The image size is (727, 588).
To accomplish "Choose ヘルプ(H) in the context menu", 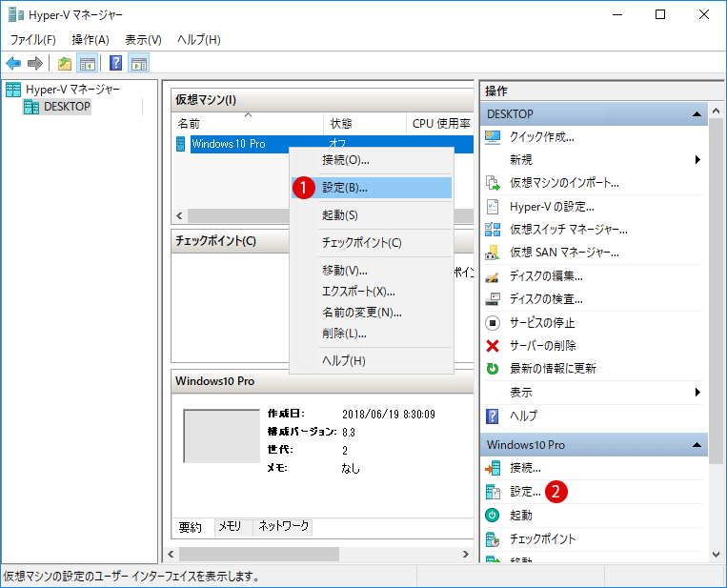I will (x=372, y=361).
